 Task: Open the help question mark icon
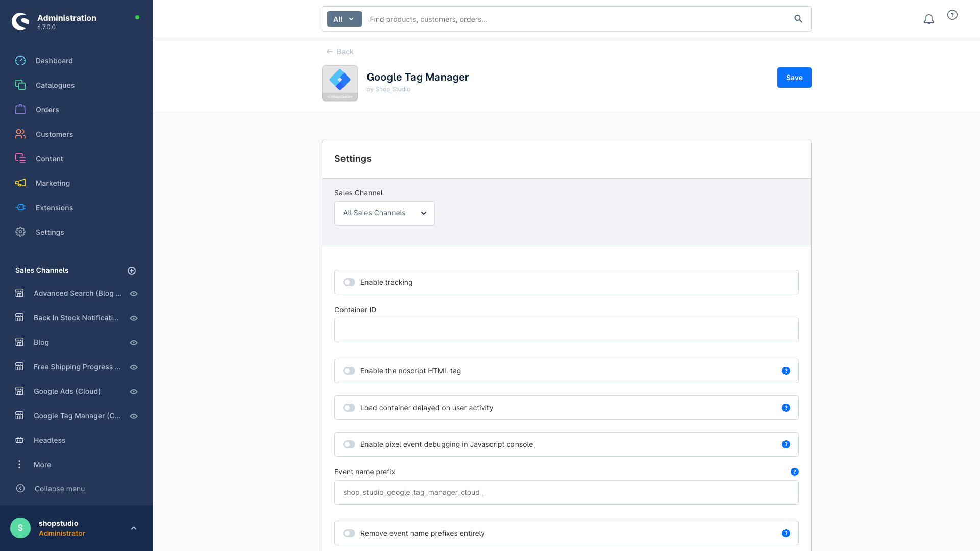pyautogui.click(x=952, y=15)
